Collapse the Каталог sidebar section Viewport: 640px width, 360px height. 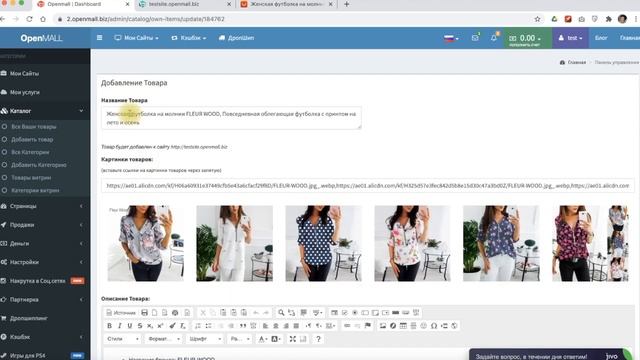pos(45,111)
